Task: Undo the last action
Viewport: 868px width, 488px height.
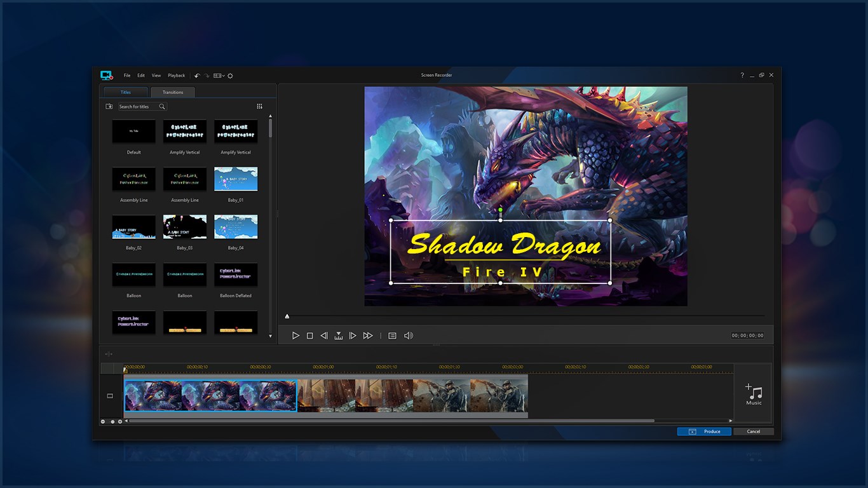Action: point(197,76)
